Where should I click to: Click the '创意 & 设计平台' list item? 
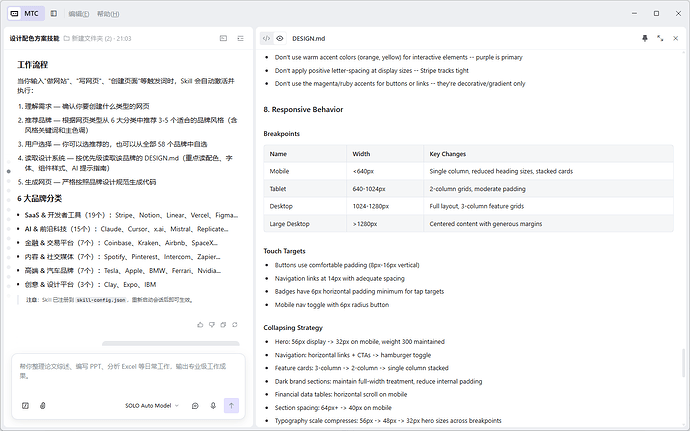pyautogui.click(x=90, y=285)
